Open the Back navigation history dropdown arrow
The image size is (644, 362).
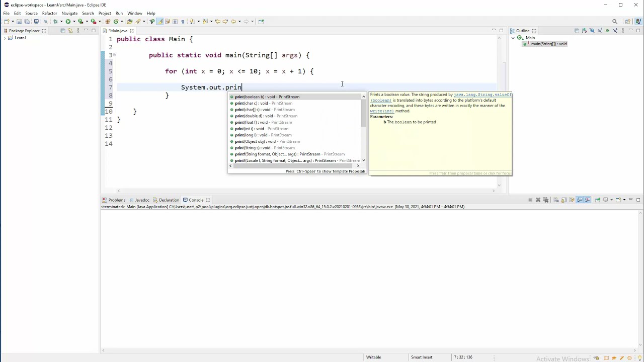(x=239, y=21)
